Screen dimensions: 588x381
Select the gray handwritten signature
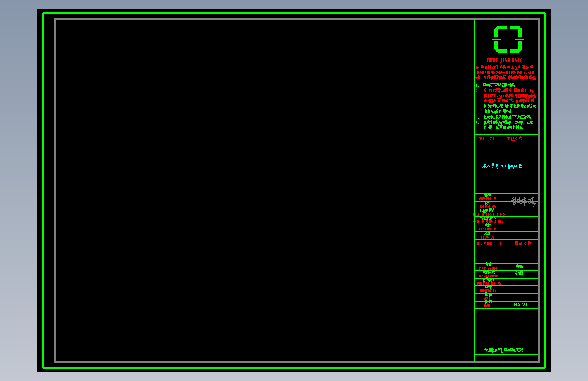point(523,201)
